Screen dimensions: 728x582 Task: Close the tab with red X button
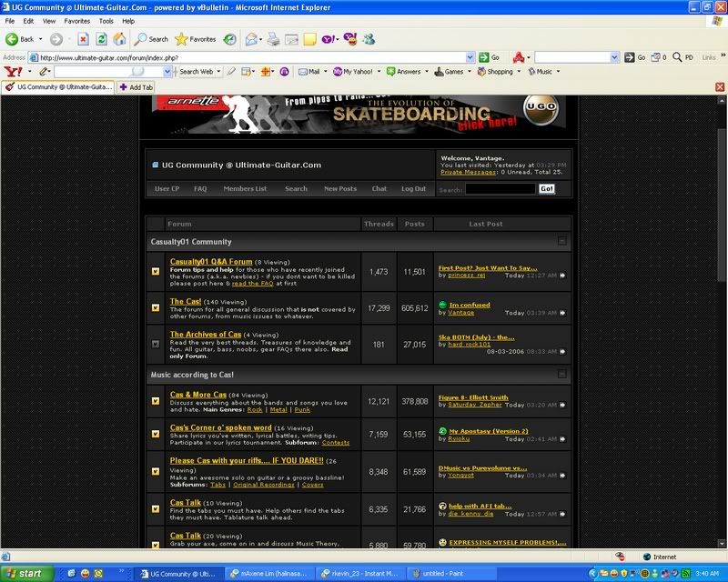(x=720, y=86)
